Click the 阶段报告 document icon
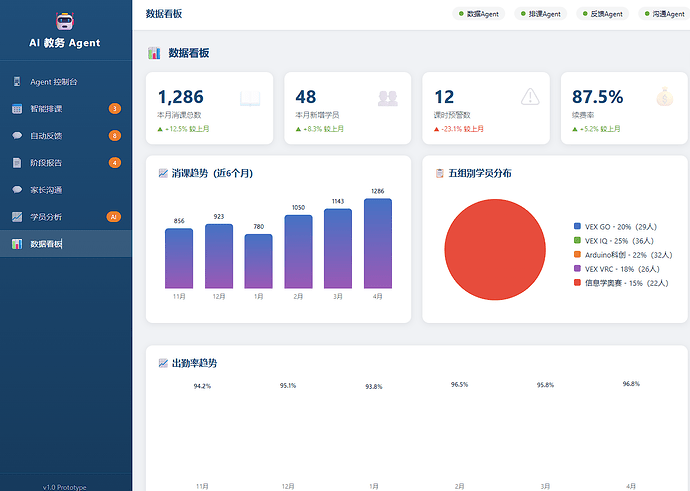The width and height of the screenshot is (690, 491). [17, 163]
